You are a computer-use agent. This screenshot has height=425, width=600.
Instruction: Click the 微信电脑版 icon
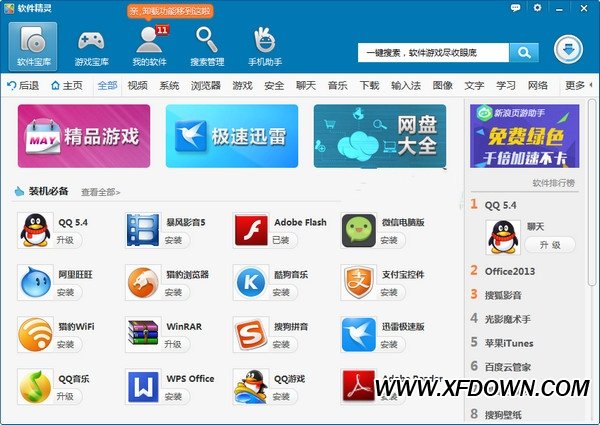[359, 230]
